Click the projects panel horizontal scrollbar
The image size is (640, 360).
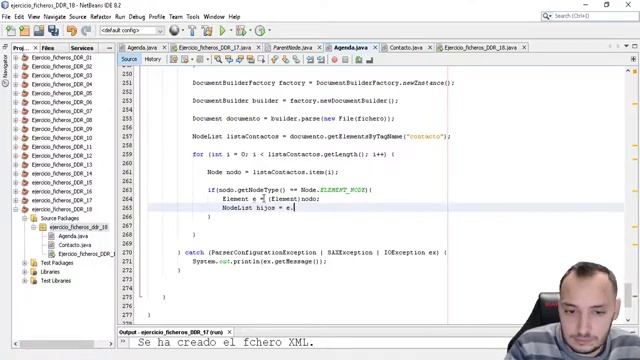click(x=57, y=344)
